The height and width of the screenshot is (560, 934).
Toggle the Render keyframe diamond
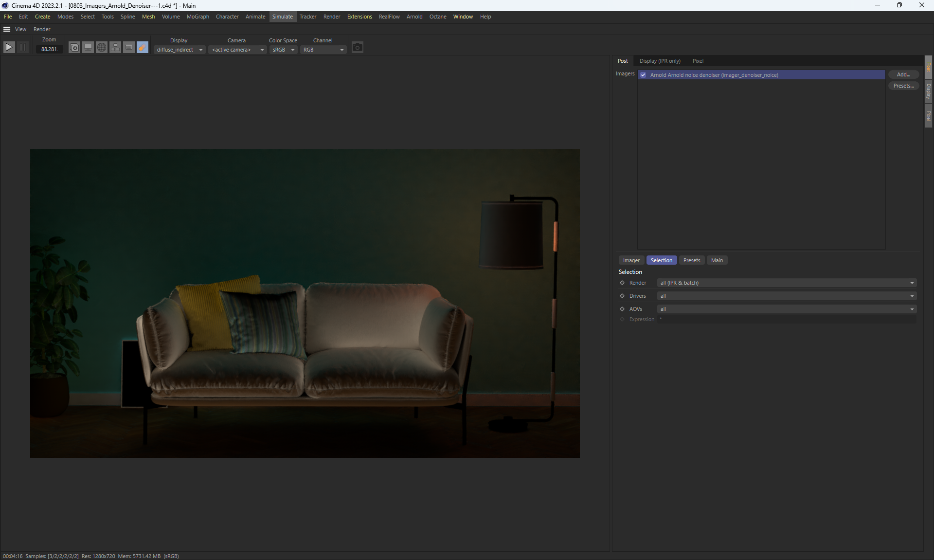(622, 283)
